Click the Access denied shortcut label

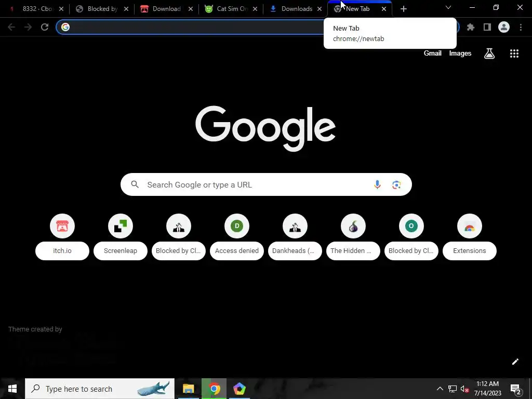(237, 251)
